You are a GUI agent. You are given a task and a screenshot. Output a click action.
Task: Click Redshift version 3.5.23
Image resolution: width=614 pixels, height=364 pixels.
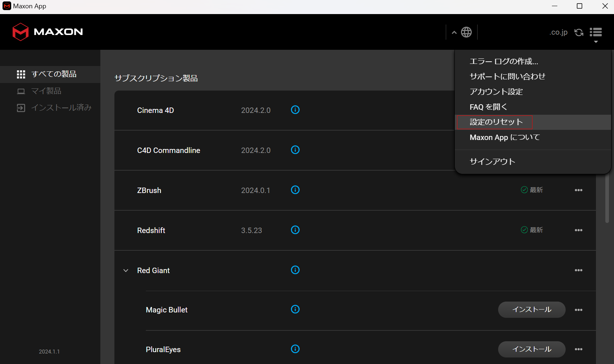(252, 231)
